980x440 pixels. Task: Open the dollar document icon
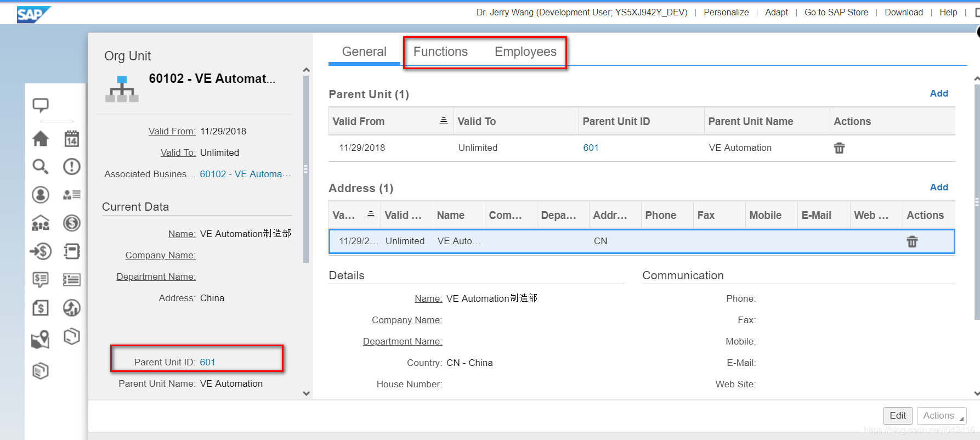coord(41,308)
